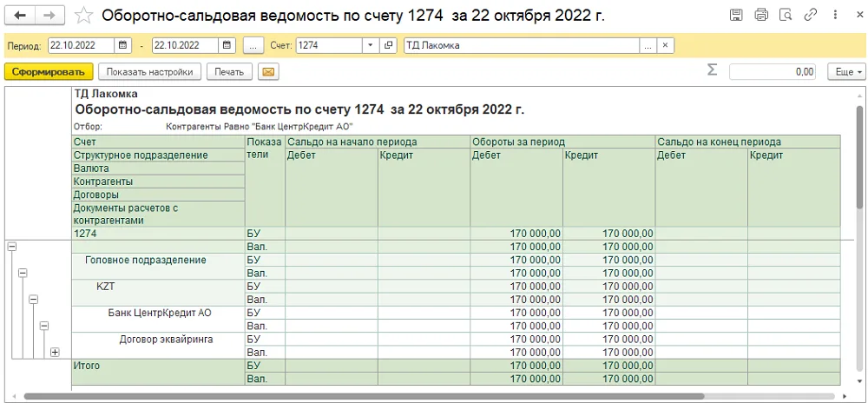Click the period start date field

(x=82, y=45)
